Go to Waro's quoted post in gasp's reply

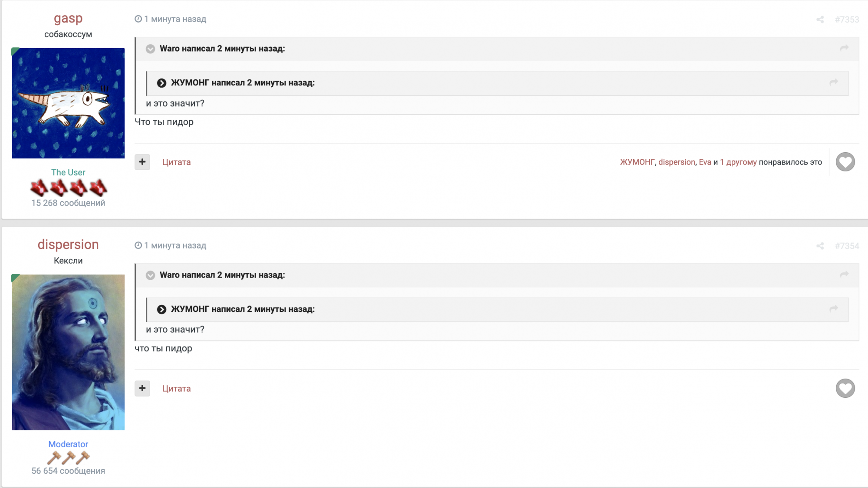[x=844, y=48]
